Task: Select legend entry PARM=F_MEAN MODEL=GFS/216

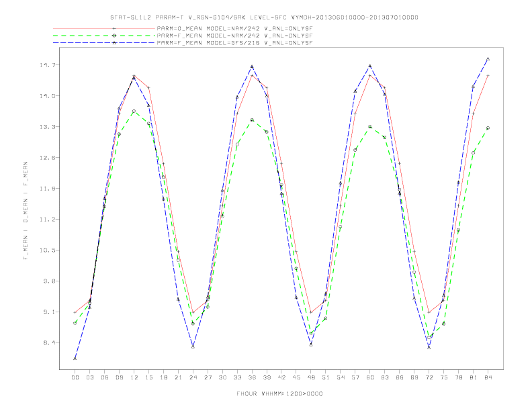Action: (x=234, y=43)
